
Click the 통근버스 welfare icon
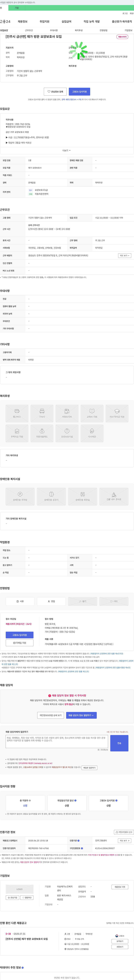click(x=17, y=414)
